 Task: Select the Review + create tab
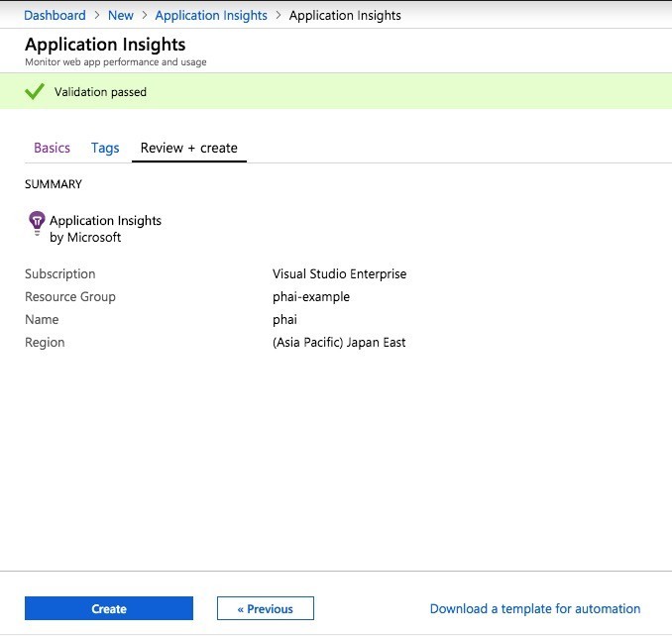pyautogui.click(x=189, y=148)
